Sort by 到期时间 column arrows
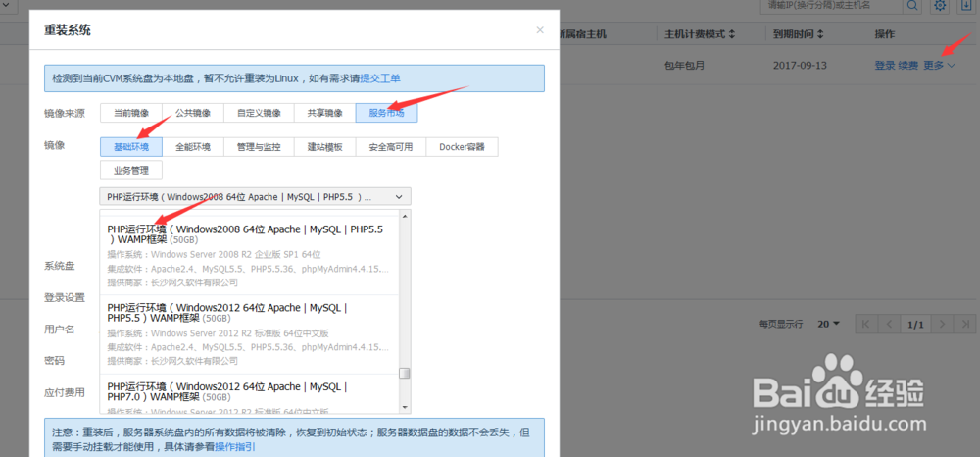The height and width of the screenshot is (457, 980). tap(820, 33)
